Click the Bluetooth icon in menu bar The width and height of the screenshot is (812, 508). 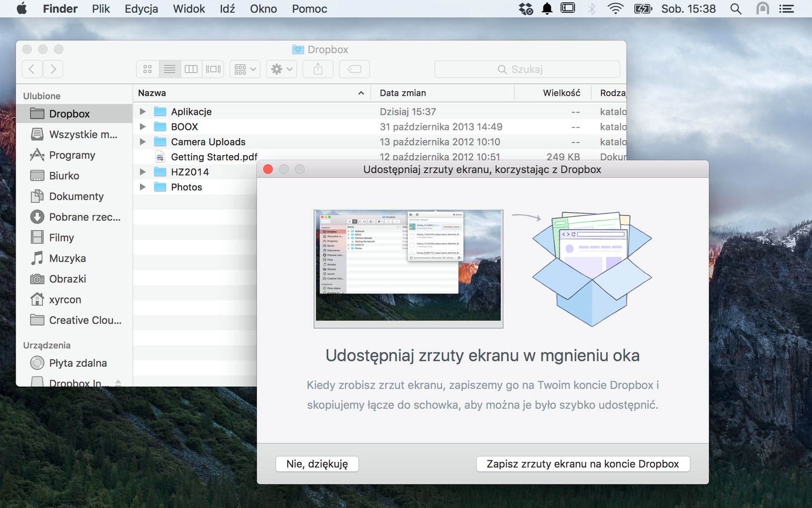click(592, 9)
